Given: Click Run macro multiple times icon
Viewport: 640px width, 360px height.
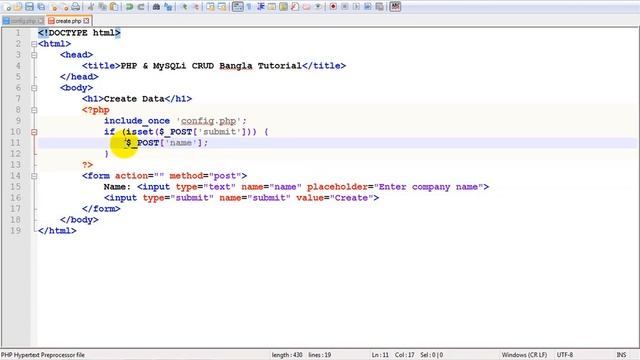Looking at the screenshot, I should pyautogui.click(x=367, y=7).
